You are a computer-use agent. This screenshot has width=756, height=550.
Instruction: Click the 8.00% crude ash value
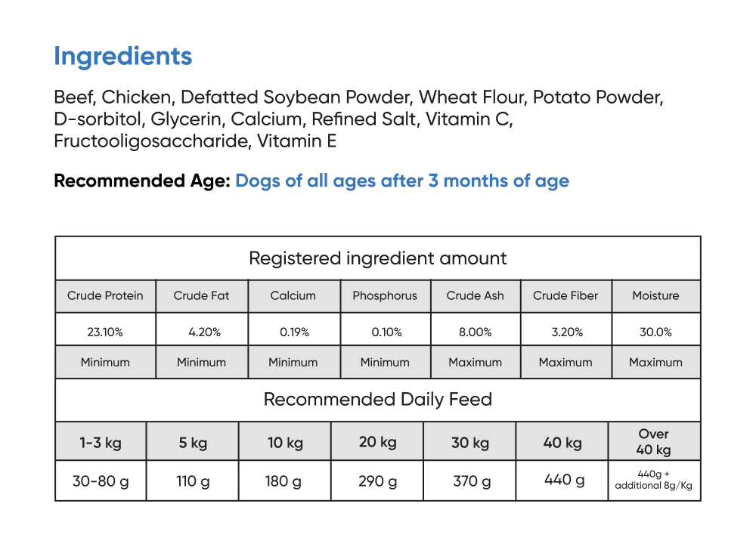(x=475, y=332)
